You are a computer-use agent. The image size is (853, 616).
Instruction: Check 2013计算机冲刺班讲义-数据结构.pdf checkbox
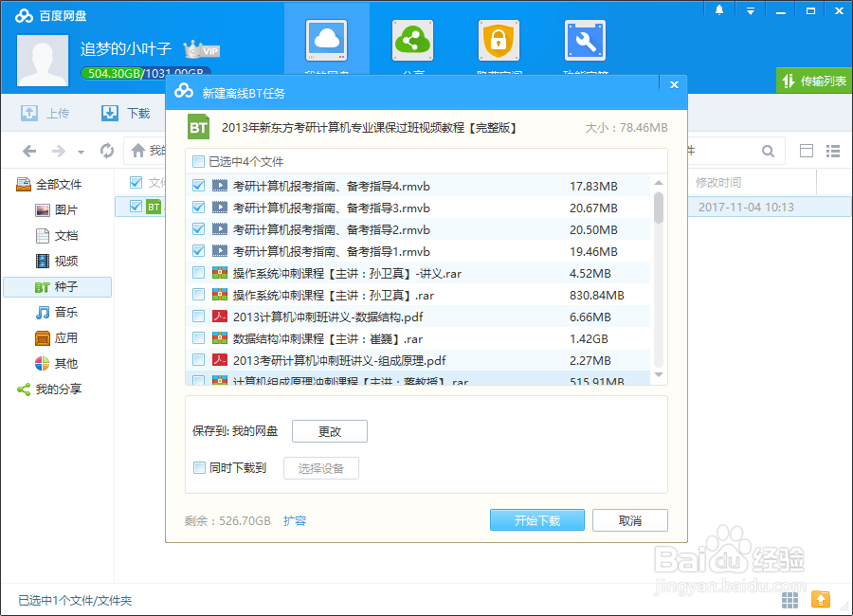(x=199, y=317)
